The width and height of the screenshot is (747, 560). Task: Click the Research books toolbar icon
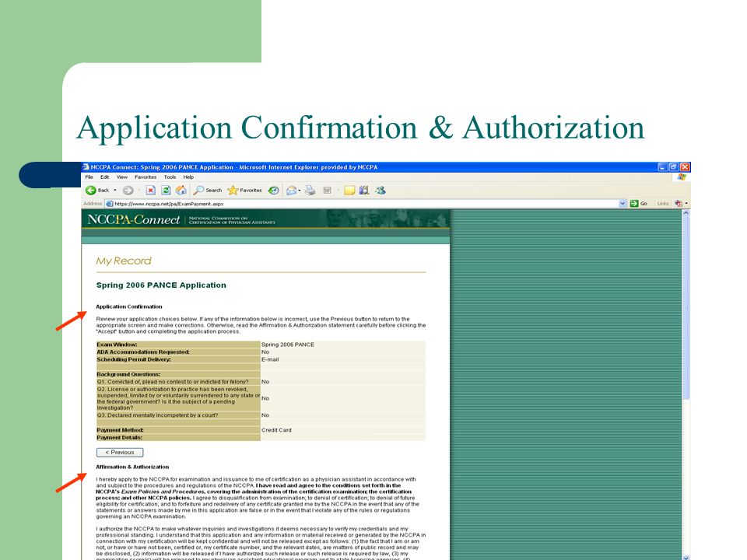point(364,191)
